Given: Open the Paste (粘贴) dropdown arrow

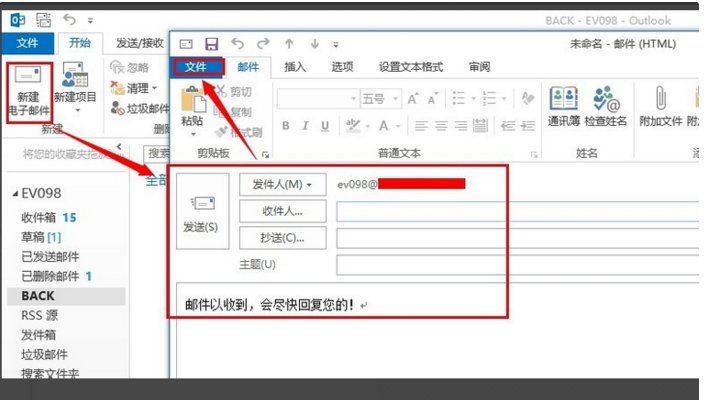Looking at the screenshot, I should 193,134.
